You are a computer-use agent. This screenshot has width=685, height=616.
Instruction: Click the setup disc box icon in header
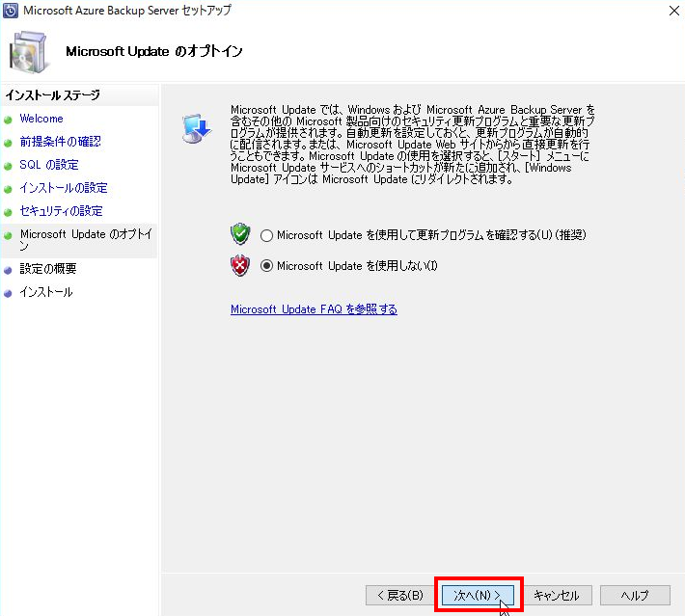point(28,52)
